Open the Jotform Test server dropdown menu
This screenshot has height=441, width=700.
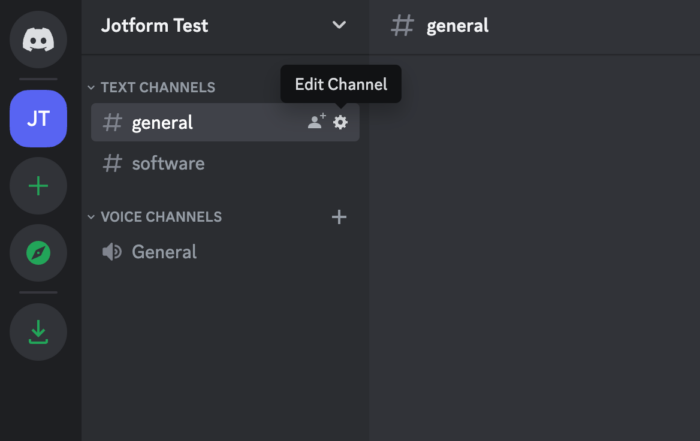[339, 25]
